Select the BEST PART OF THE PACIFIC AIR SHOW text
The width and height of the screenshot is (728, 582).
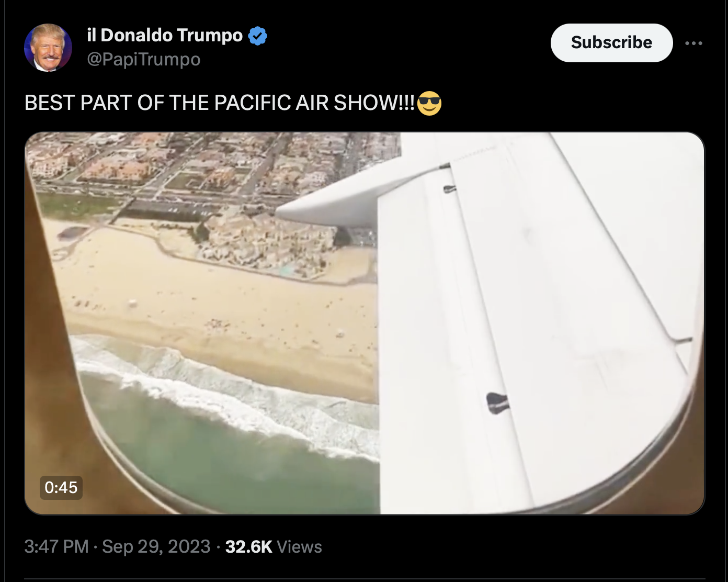220,103
